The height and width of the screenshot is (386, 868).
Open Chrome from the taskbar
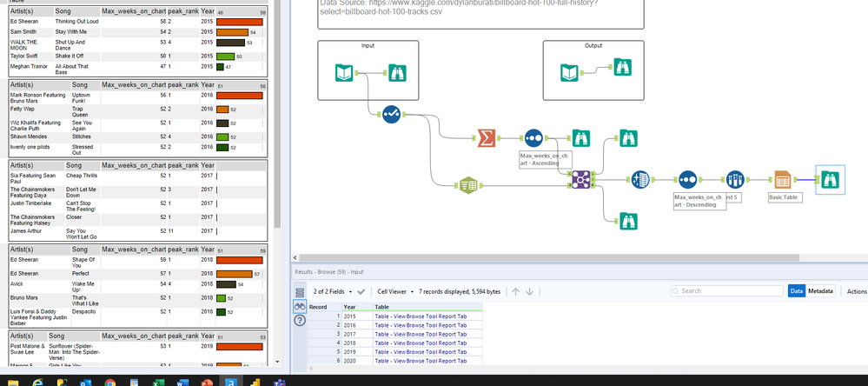click(x=109, y=383)
